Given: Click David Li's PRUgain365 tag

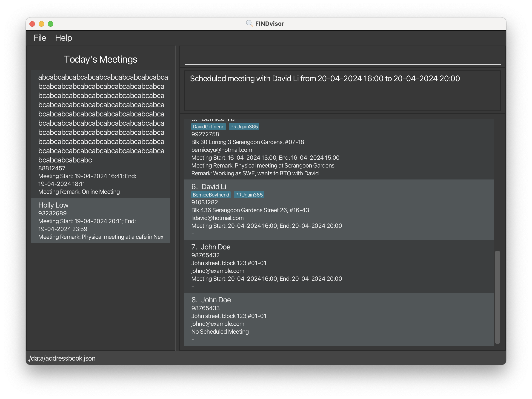Looking at the screenshot, I should 249,195.
